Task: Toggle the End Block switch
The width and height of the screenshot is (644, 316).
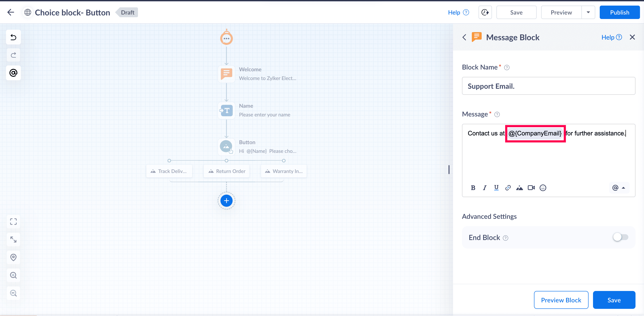Action: tap(620, 237)
